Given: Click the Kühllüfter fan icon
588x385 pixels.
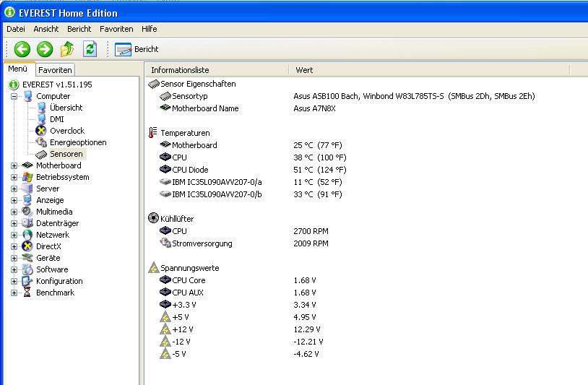Looking at the screenshot, I should (153, 218).
